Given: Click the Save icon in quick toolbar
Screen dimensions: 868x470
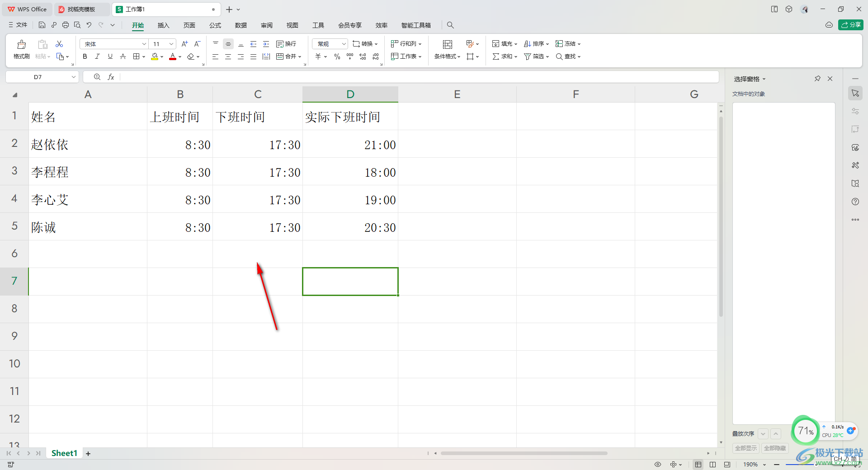Looking at the screenshot, I should click(x=42, y=25).
